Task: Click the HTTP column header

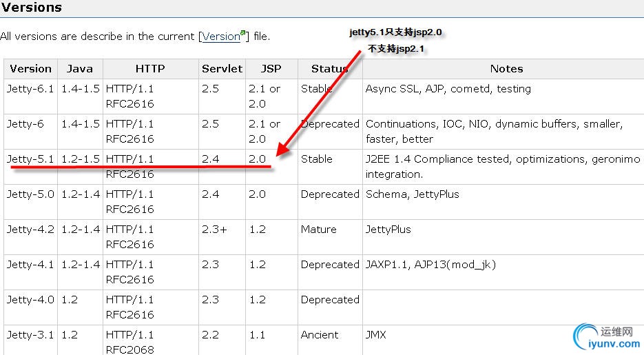Action: click(150, 69)
